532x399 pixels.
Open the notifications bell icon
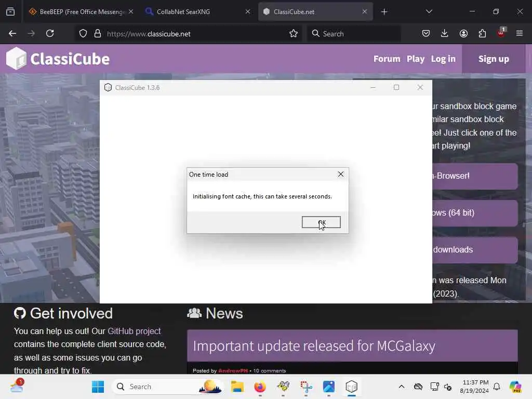click(x=497, y=387)
